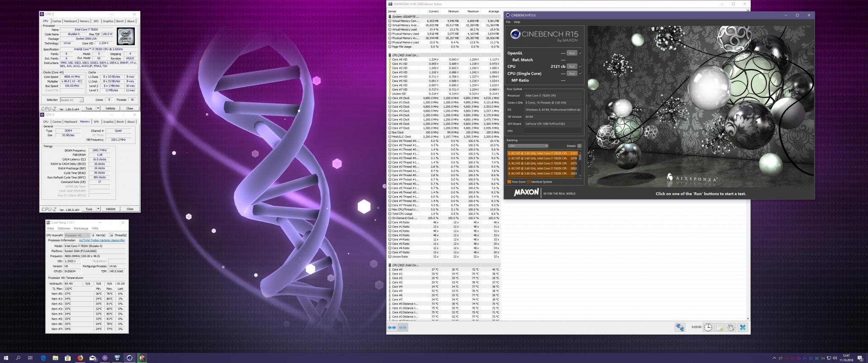Open Task View on taskbar

tap(30, 358)
